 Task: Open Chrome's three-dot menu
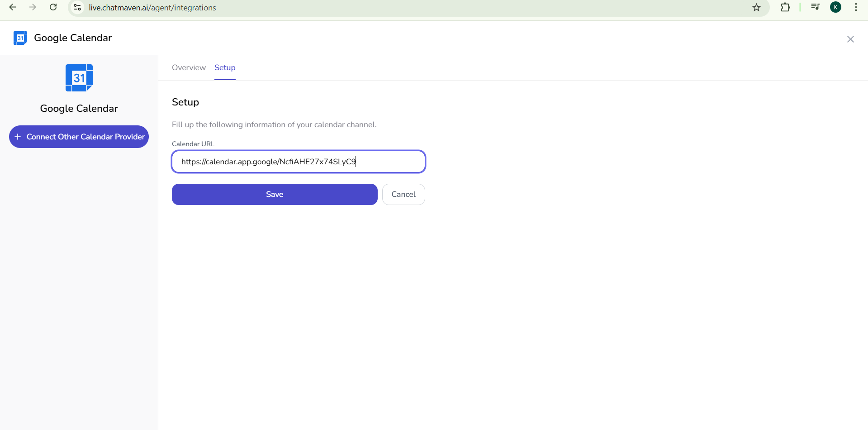856,7
